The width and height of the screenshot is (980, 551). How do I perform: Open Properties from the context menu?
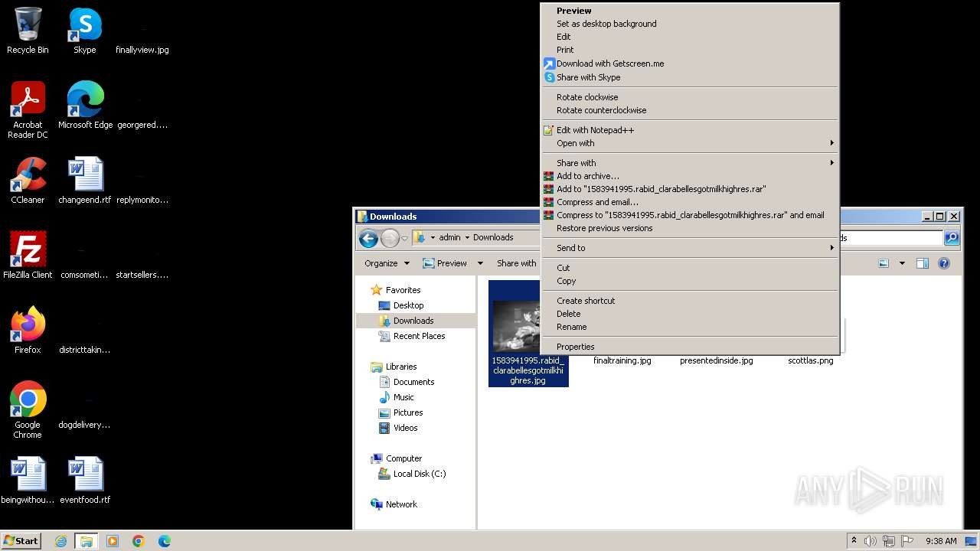[x=690, y=347]
